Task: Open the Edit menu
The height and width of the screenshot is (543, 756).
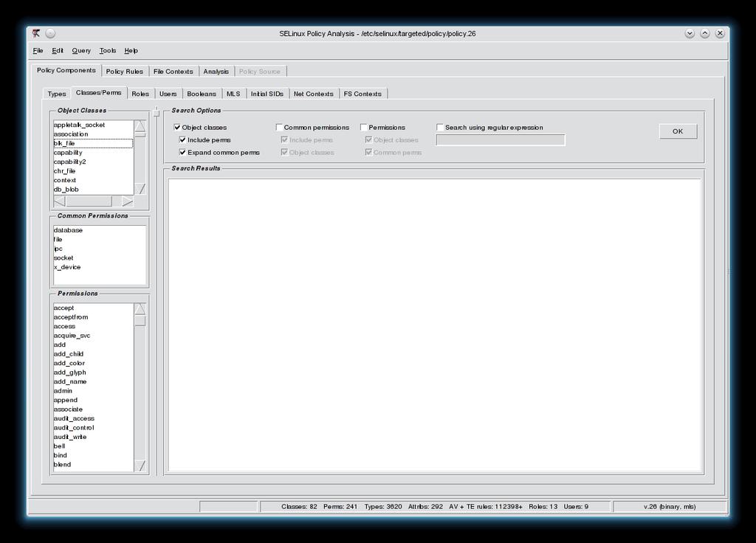Action: [x=58, y=51]
